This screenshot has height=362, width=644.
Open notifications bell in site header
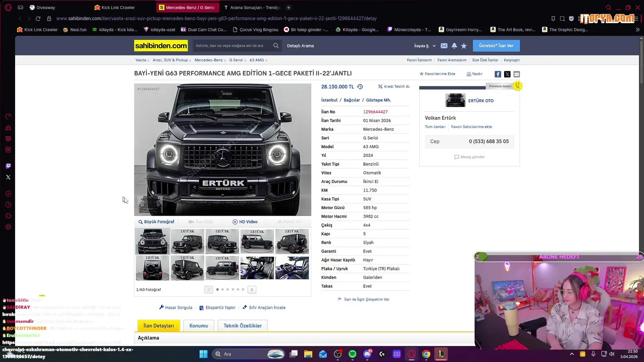(x=454, y=46)
